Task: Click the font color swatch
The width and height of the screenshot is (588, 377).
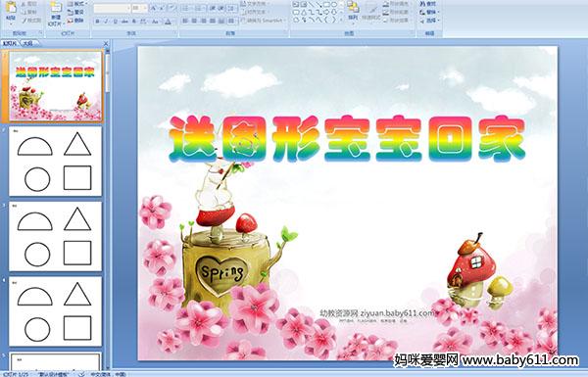Action: (168, 23)
